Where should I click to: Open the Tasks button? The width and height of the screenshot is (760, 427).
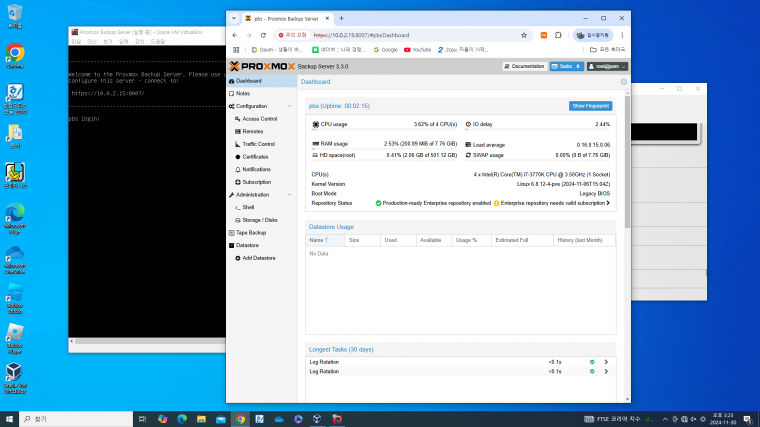click(567, 66)
